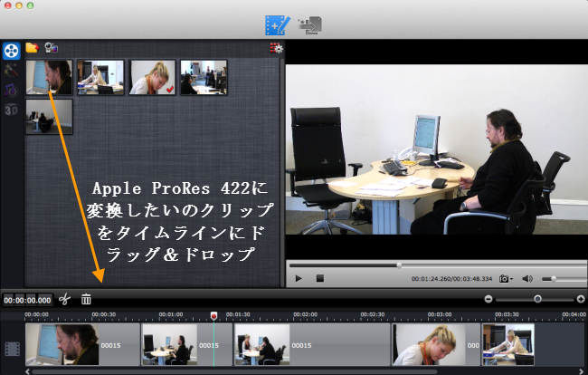The height and width of the screenshot is (375, 588).
Task: Click the timeline timecode field 00:00:00.000
Action: pyautogui.click(x=27, y=300)
